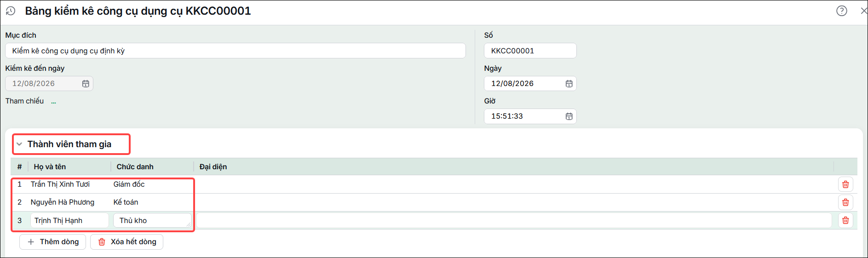
Task: Click the Đại diện field in row 3
Action: (x=514, y=220)
